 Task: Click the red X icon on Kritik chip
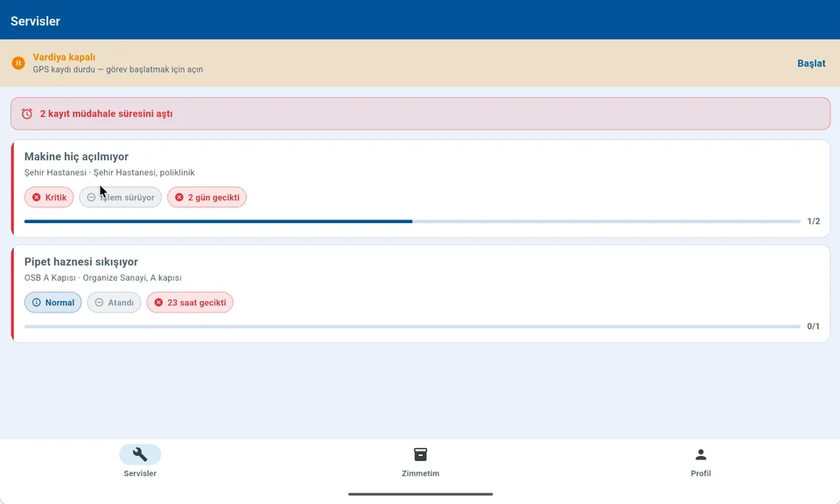tap(37, 197)
